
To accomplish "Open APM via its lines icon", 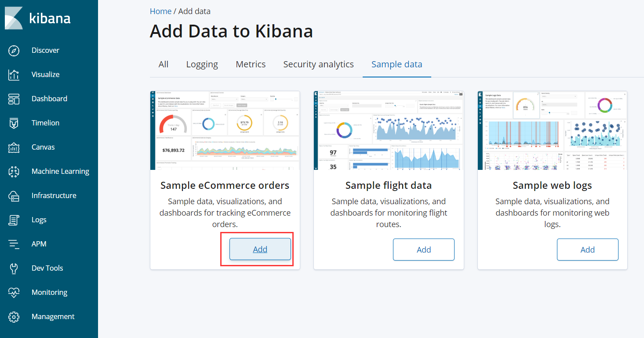I will [x=14, y=244].
